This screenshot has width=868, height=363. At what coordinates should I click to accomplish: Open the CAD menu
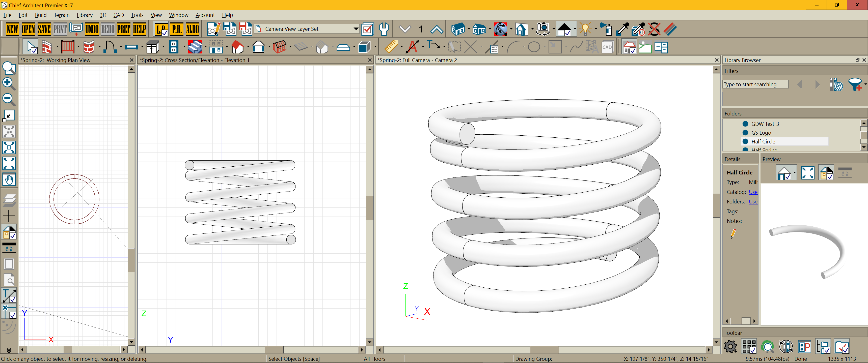pyautogui.click(x=118, y=15)
